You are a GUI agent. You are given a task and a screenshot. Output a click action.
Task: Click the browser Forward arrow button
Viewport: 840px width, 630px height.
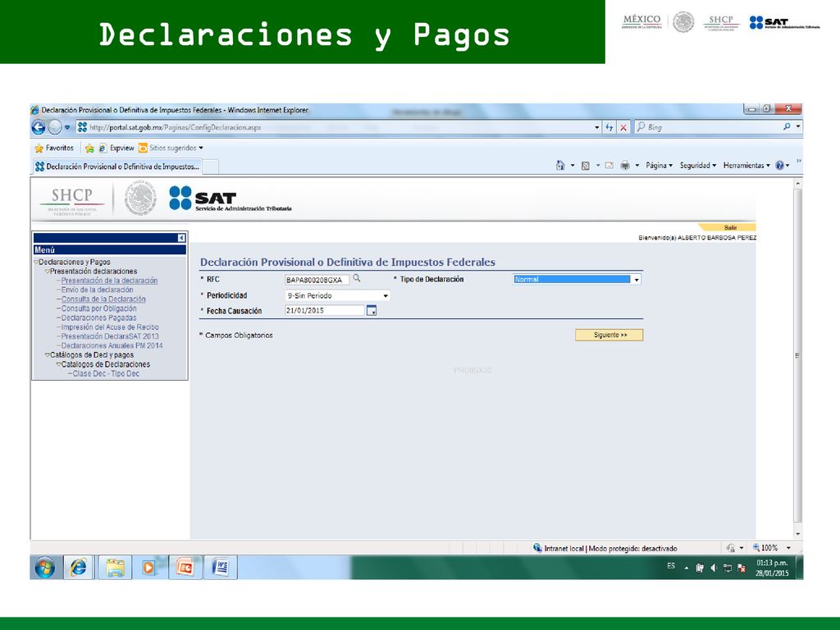pyautogui.click(x=55, y=127)
